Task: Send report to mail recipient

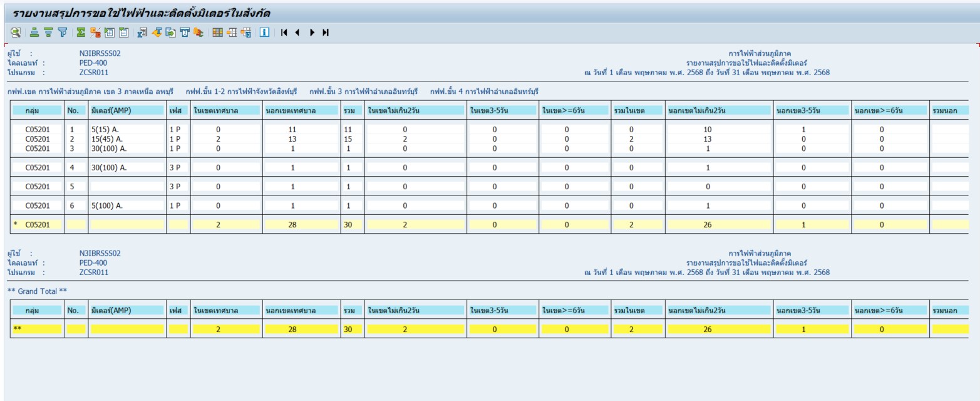Action: coord(185,33)
